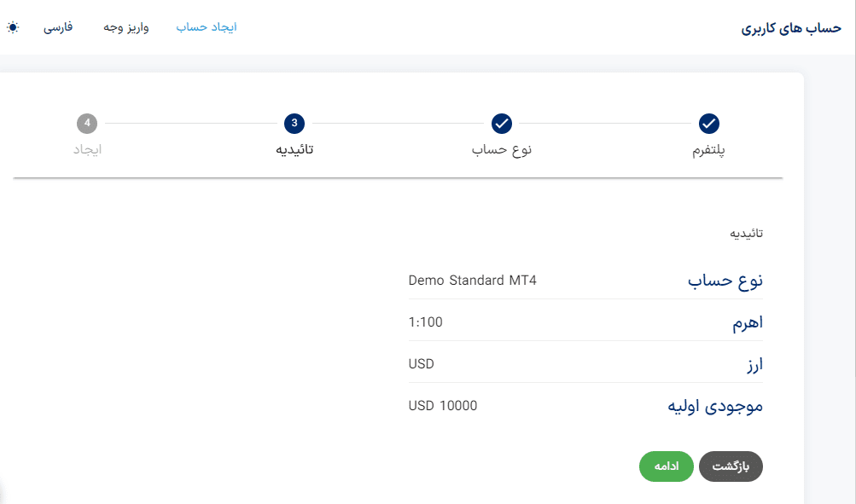Click the USD 10000 initial balance value
The image size is (856, 504).
[x=443, y=406]
